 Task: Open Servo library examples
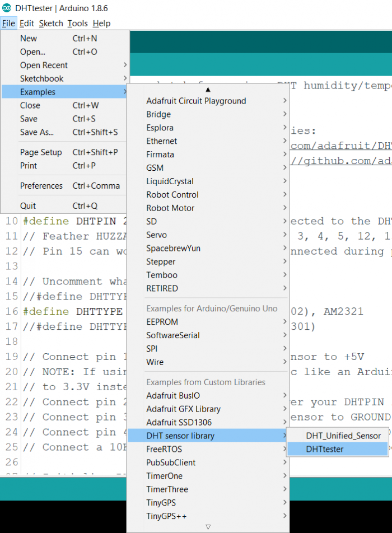208,235
